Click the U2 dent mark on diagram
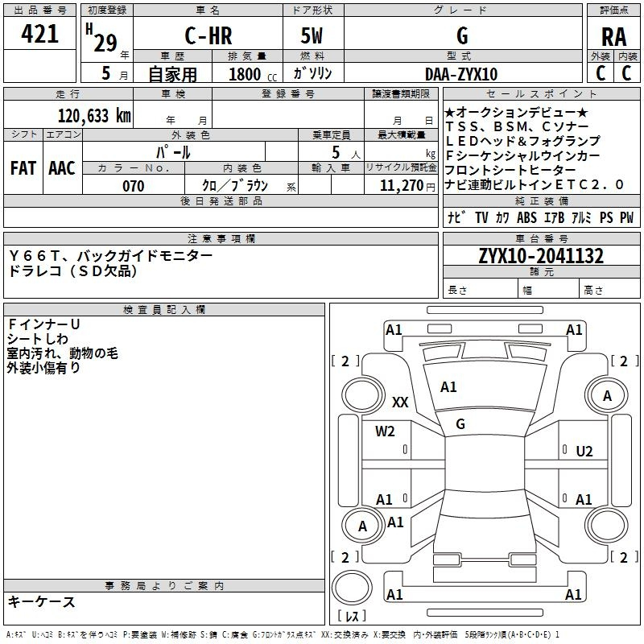This screenshot has height=644, width=644. 584,452
